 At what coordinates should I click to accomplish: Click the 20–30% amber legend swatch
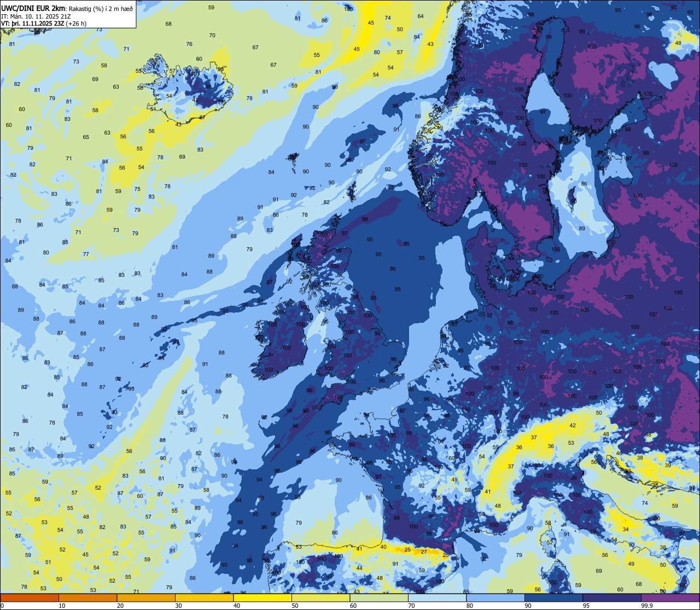pyautogui.click(x=146, y=598)
